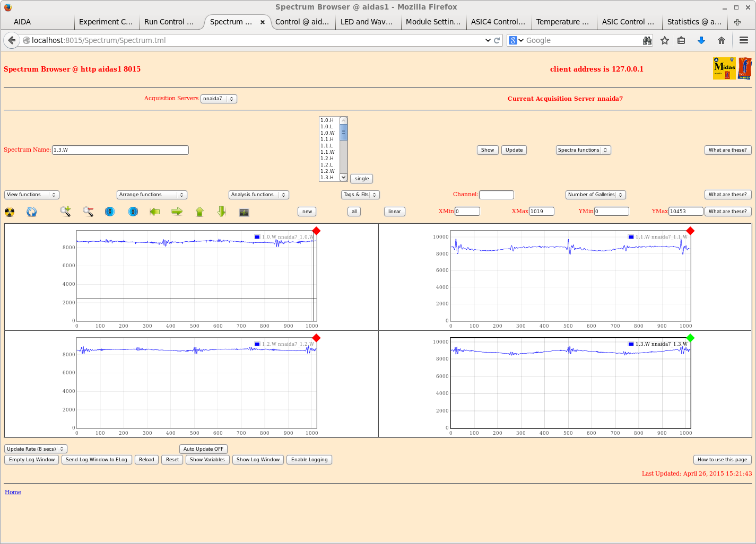Switch to the AIDA tab

tap(37, 22)
